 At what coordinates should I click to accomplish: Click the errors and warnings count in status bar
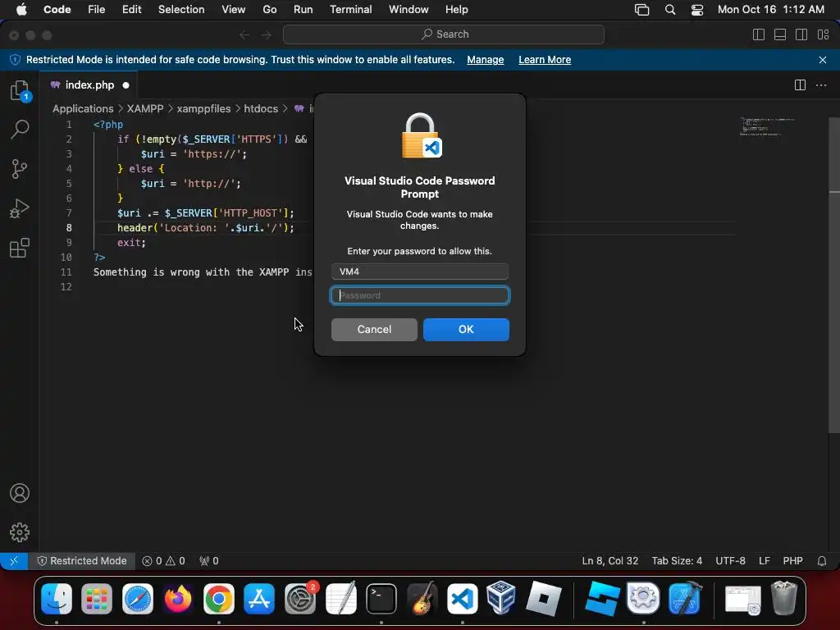click(163, 561)
